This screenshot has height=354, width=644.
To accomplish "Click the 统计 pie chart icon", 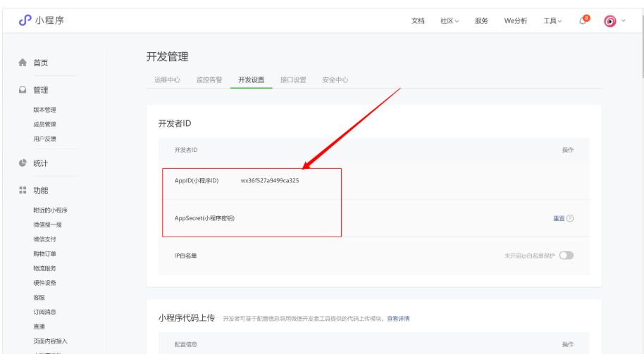I will coord(23,163).
